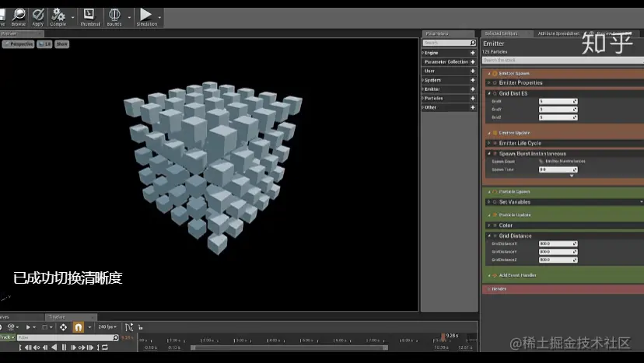Expand the Particles parameters section
Screen dimensions: 644x363
pos(422,99)
